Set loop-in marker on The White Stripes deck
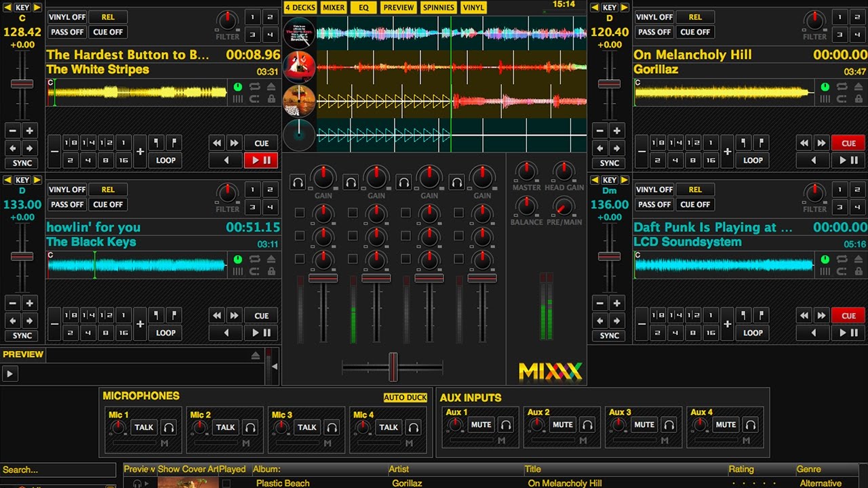Screen dimensions: 868x488 157,143
